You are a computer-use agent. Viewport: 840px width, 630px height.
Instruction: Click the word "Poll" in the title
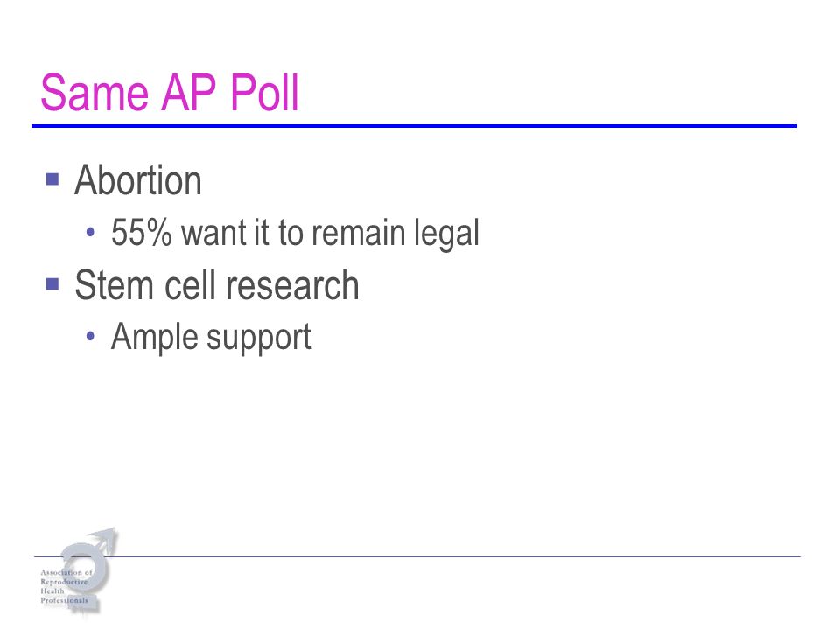[264, 92]
